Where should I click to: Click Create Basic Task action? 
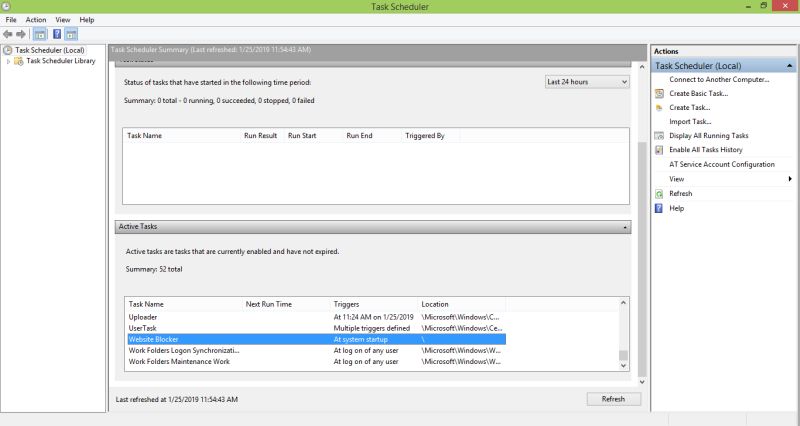point(698,93)
